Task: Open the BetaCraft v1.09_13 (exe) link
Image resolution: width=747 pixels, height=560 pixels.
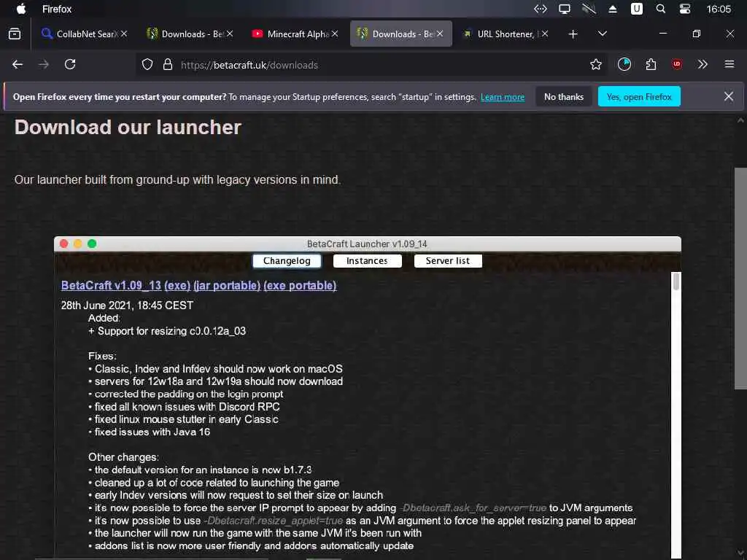Action: (x=125, y=285)
